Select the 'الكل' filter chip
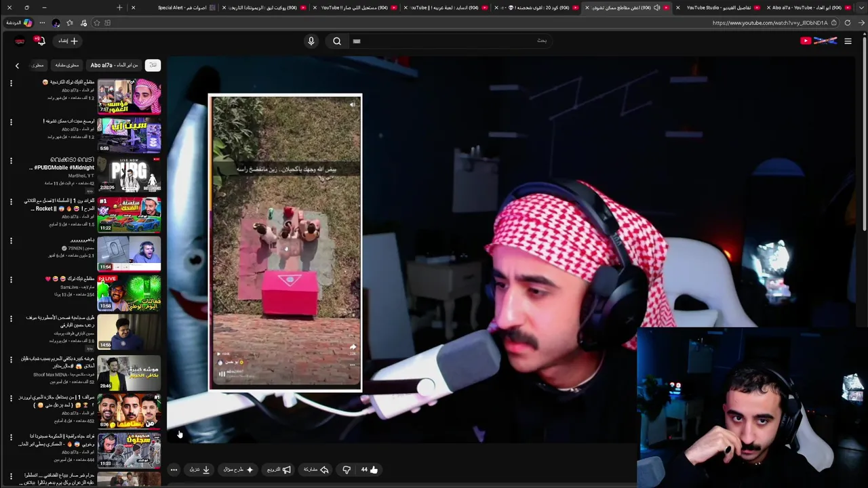This screenshot has width=868, height=488. coord(153,65)
